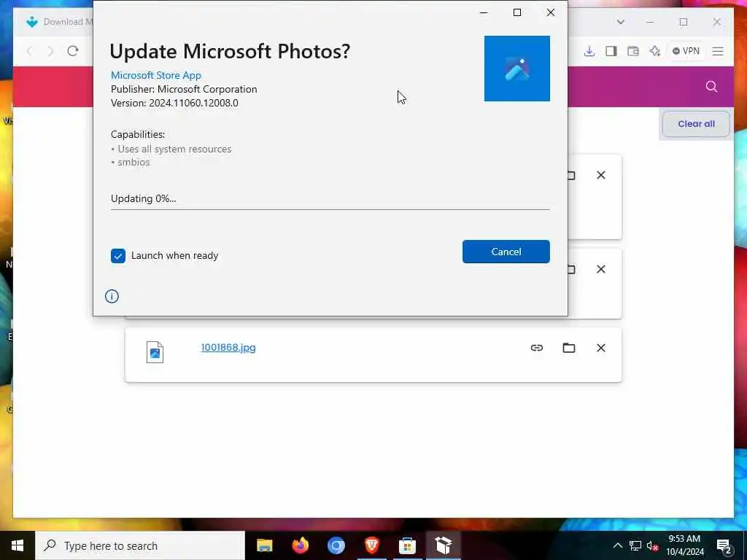Screen dimensions: 747x560
Task: Open clock showing 9:53 AM
Action: (684, 545)
